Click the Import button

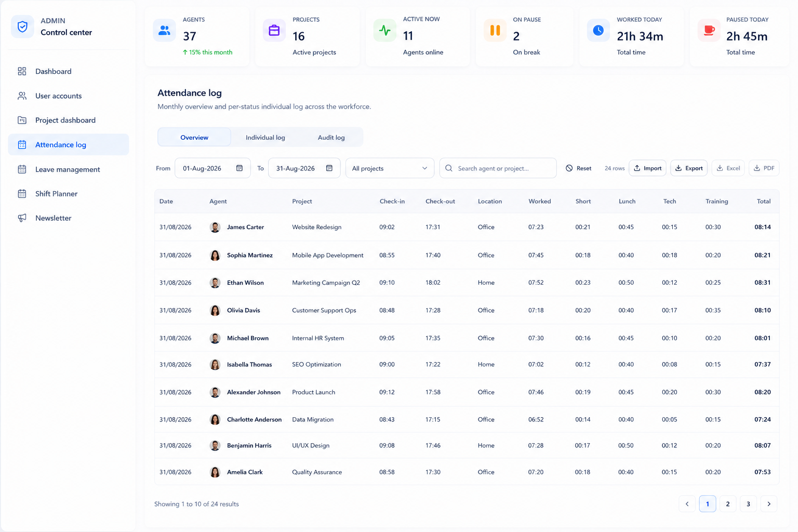point(647,168)
